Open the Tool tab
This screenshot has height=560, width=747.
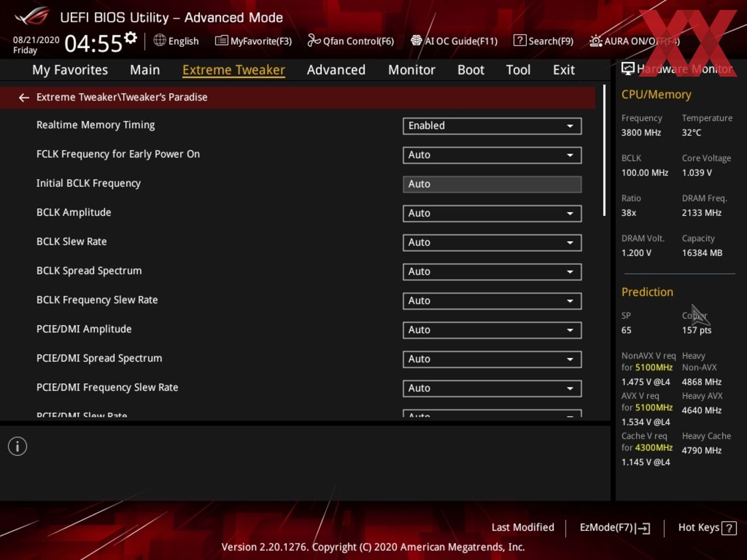point(518,70)
